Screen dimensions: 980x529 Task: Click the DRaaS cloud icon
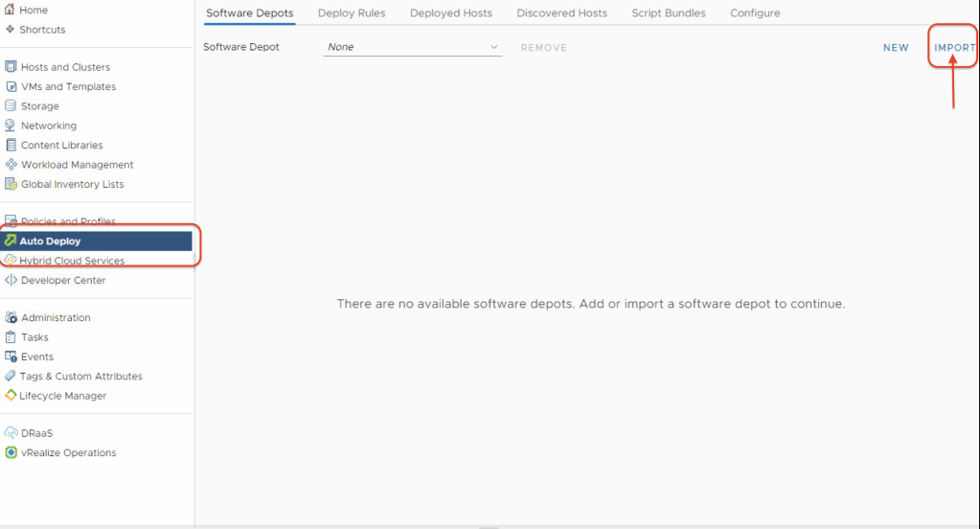tap(11, 433)
